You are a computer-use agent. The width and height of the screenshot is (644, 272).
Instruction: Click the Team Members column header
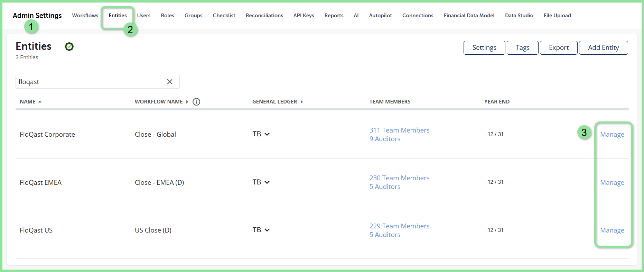click(x=390, y=102)
